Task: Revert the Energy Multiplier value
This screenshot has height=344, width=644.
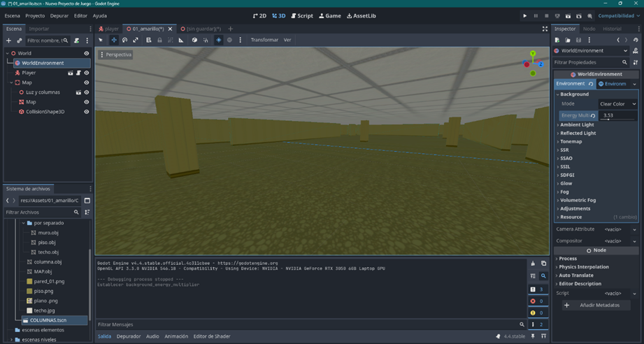Action: coord(593,115)
